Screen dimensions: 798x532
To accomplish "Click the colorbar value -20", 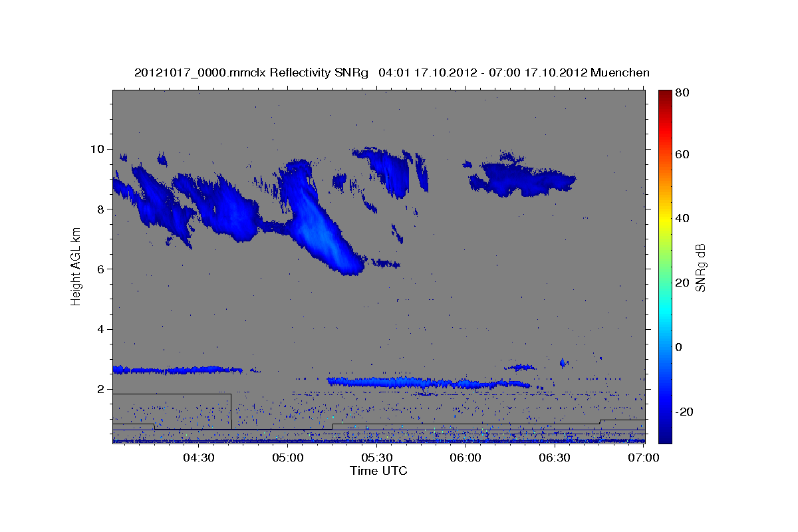I will 684,412.
